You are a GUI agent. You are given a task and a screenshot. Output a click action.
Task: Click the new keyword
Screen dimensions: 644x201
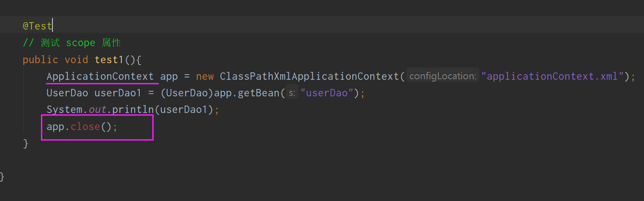pos(205,77)
